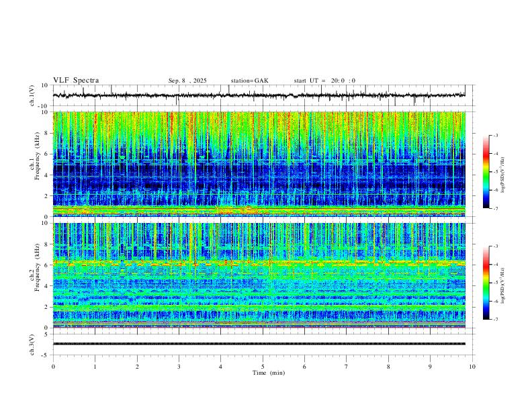The width and height of the screenshot is (532, 411).
Task: Click the time axis tick label "5"
Action: click(x=263, y=367)
